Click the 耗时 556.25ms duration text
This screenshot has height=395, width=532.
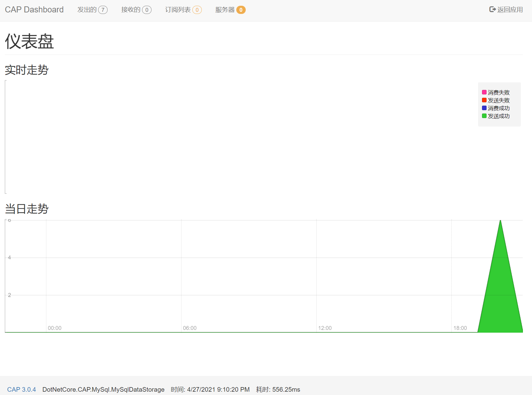click(x=278, y=390)
